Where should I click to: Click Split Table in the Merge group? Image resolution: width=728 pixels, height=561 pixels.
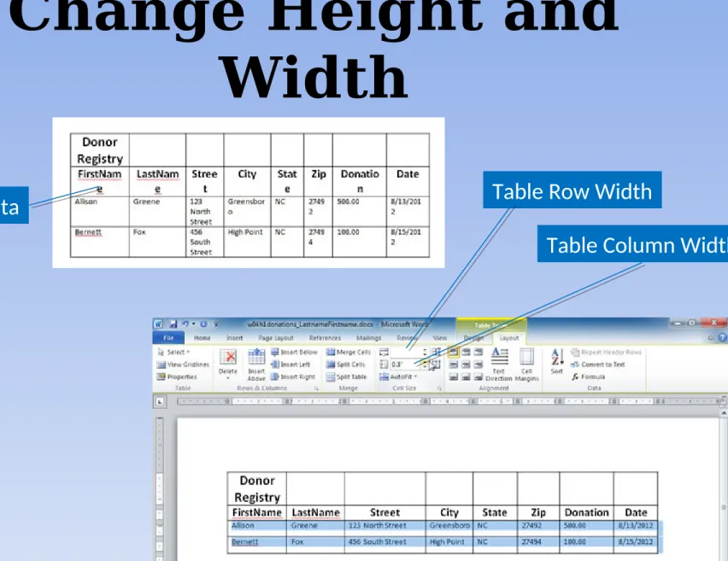347,377
